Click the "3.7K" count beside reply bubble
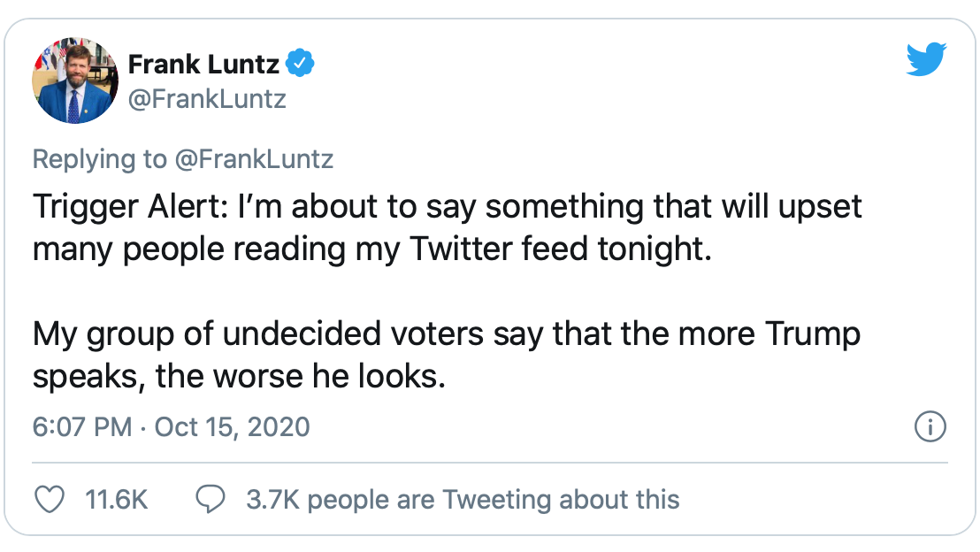980x552 pixels. coord(272,500)
